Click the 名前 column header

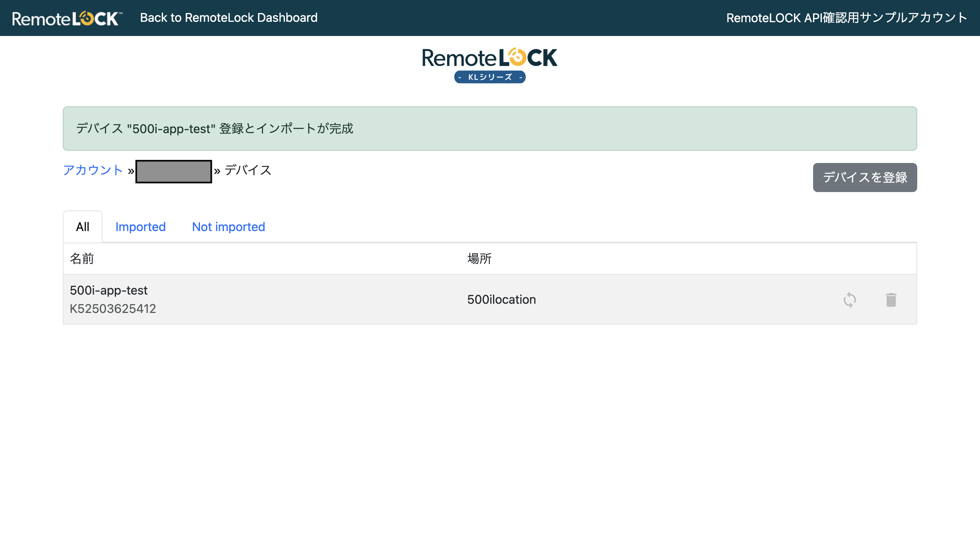[x=82, y=259]
